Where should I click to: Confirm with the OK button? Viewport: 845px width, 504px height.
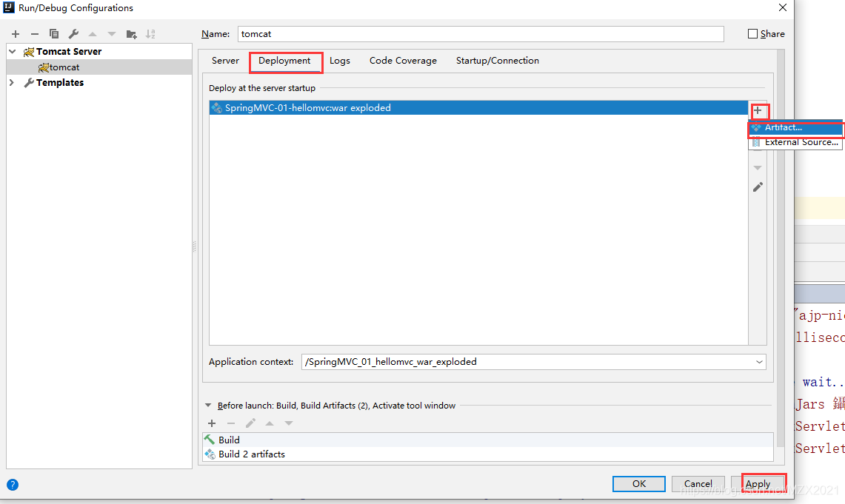[x=638, y=483]
